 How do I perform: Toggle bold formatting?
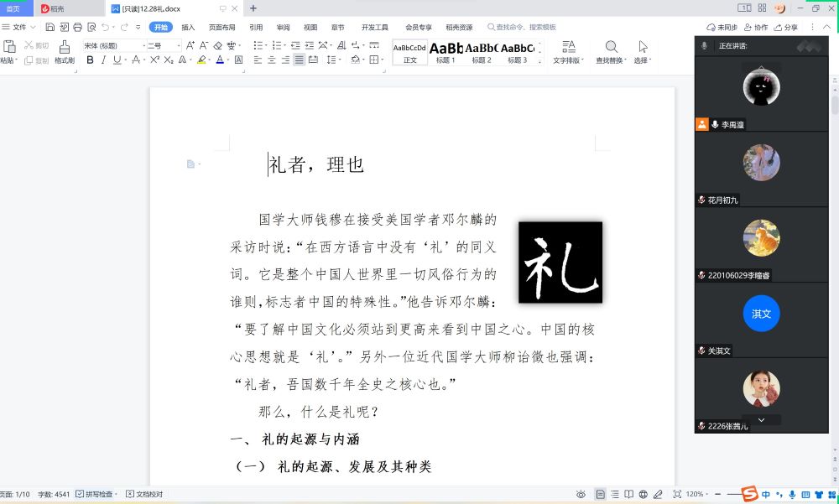pyautogui.click(x=90, y=60)
